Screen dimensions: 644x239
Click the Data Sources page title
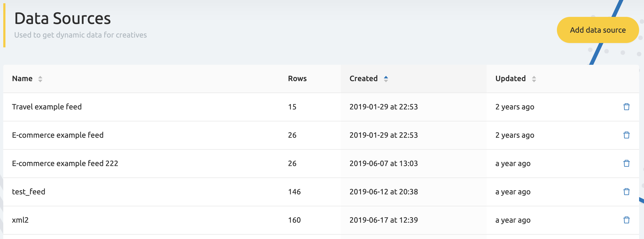point(63,19)
